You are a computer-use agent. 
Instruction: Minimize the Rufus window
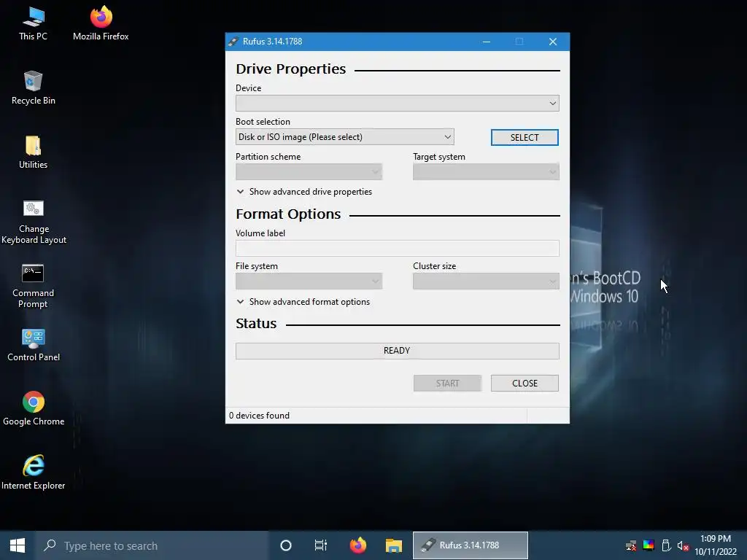[487, 42]
